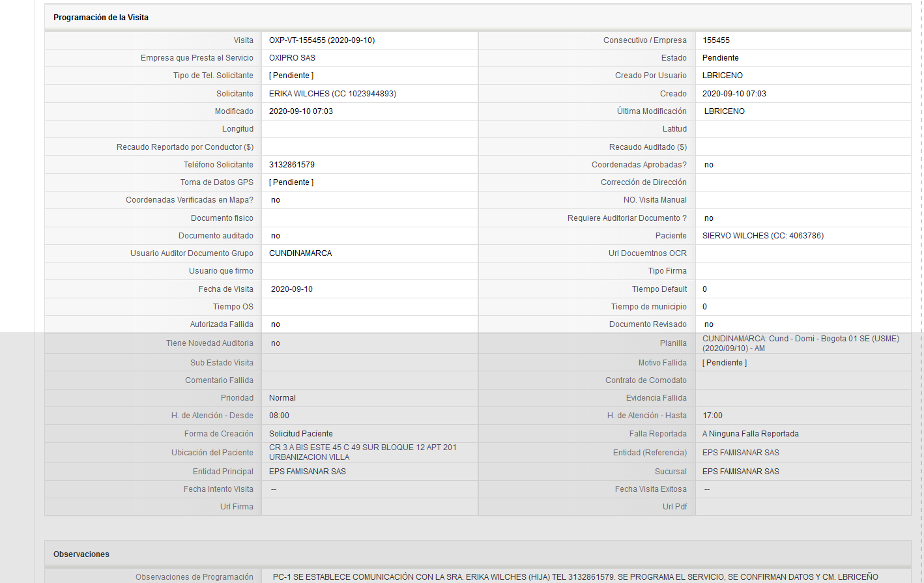This screenshot has height=583, width=924.
Task: Click the Corrección de Dirección label
Action: pos(644,182)
